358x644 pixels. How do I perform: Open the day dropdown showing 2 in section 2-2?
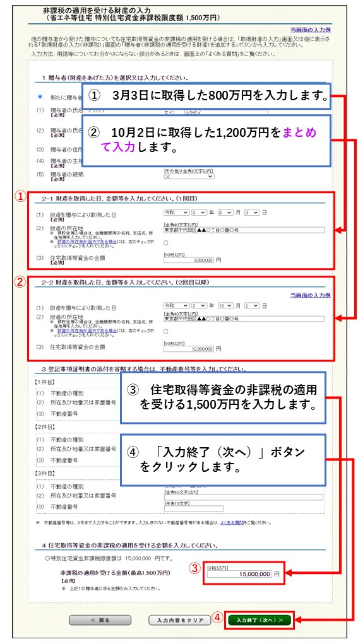[x=251, y=306]
